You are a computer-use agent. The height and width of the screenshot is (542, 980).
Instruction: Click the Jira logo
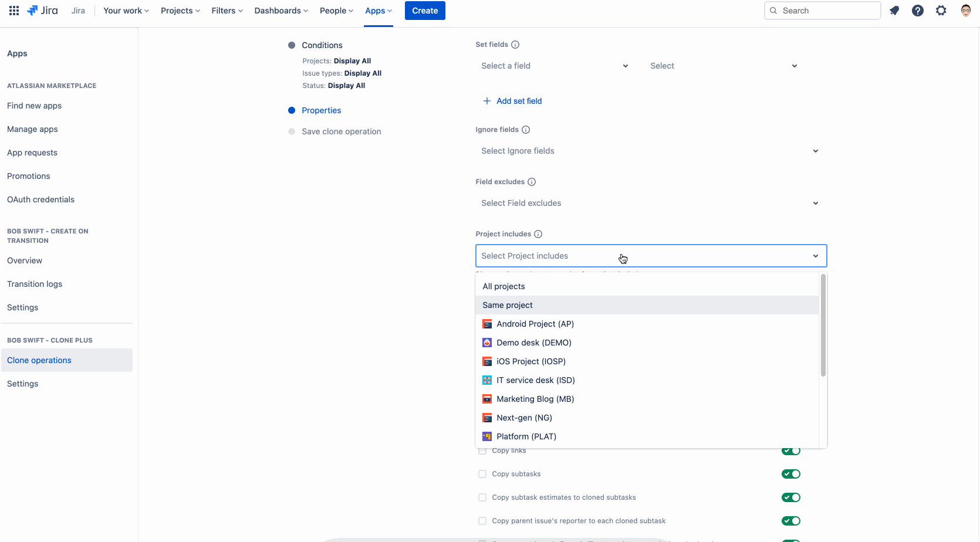(x=43, y=11)
